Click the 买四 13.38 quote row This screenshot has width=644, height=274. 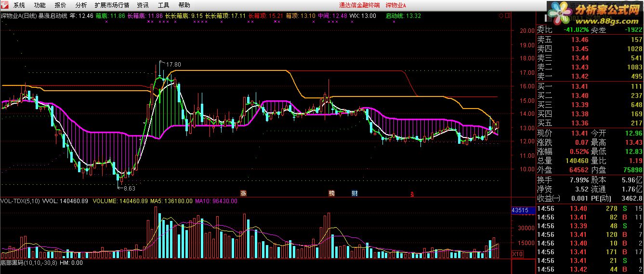590,114
